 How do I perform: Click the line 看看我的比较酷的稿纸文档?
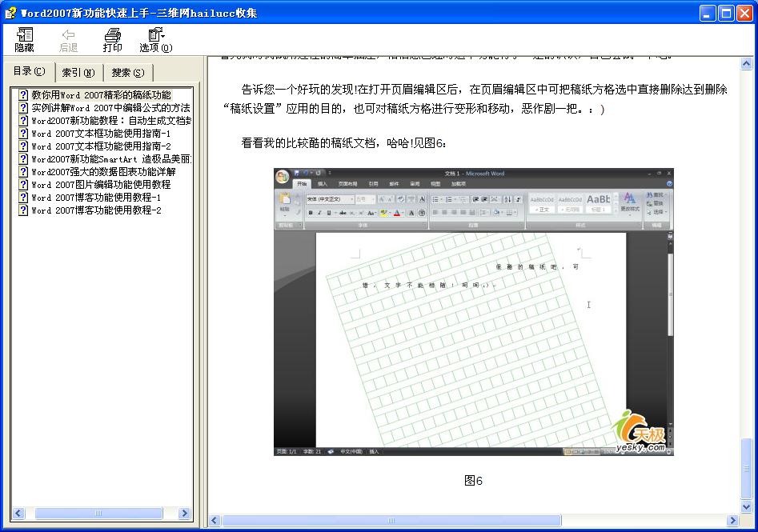[343, 143]
